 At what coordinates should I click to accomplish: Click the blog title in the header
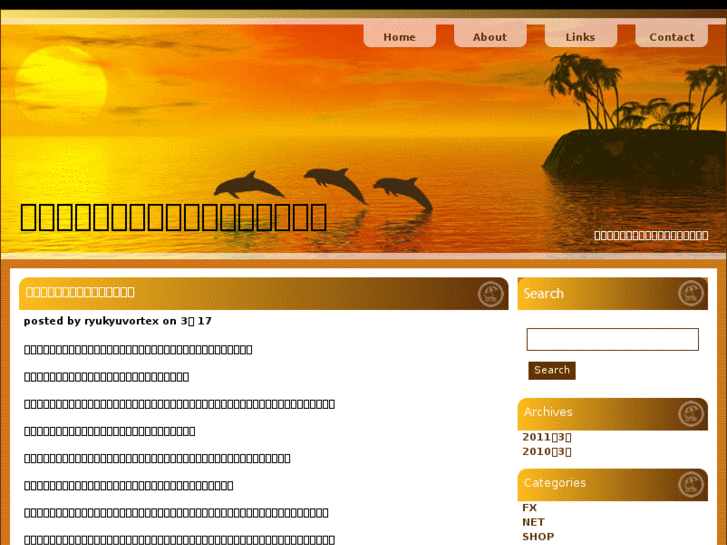(x=173, y=217)
